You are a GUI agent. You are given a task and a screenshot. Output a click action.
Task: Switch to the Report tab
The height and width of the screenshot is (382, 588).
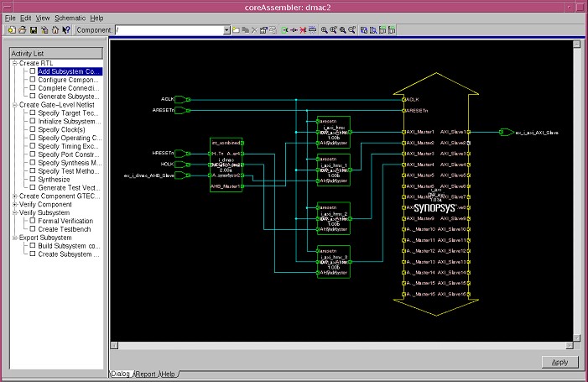tap(146, 374)
